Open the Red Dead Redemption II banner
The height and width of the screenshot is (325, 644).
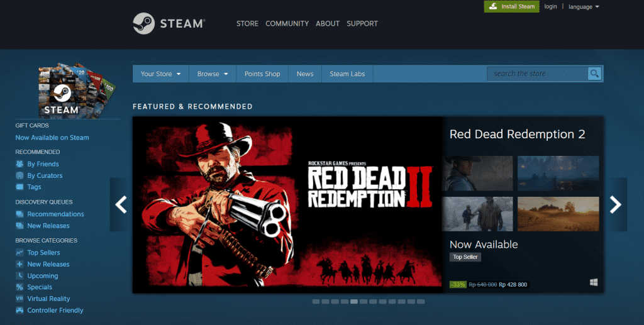[287, 205]
